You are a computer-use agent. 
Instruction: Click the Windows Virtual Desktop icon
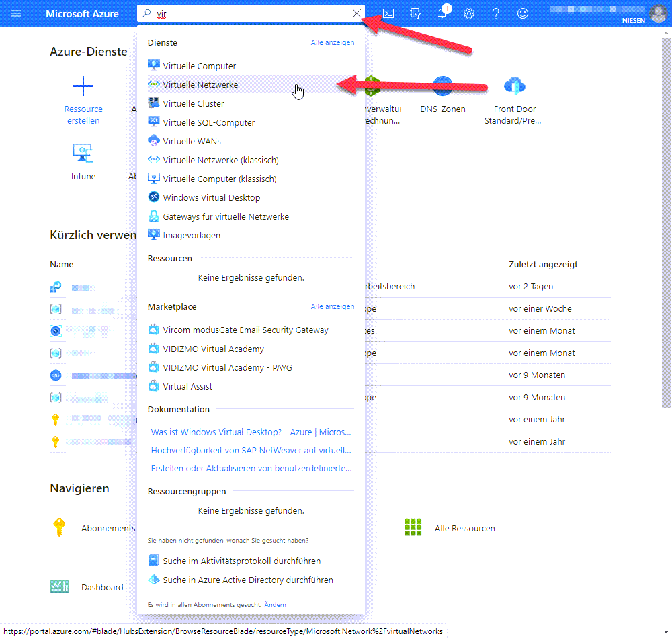coord(153,197)
